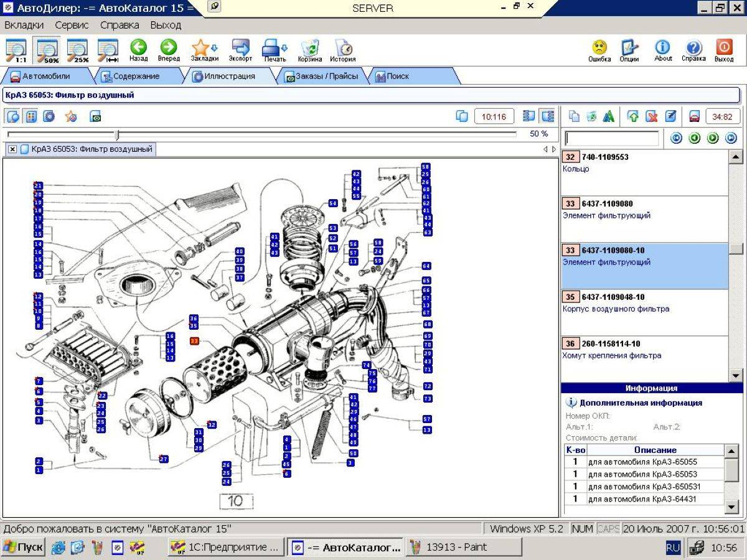
Task: Fit illustration to width
Action: click(108, 50)
